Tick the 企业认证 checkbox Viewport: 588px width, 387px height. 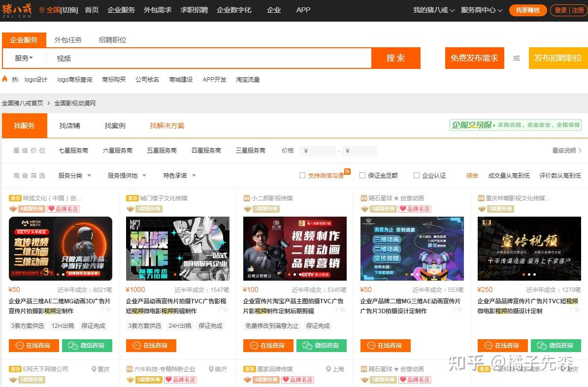click(416, 175)
